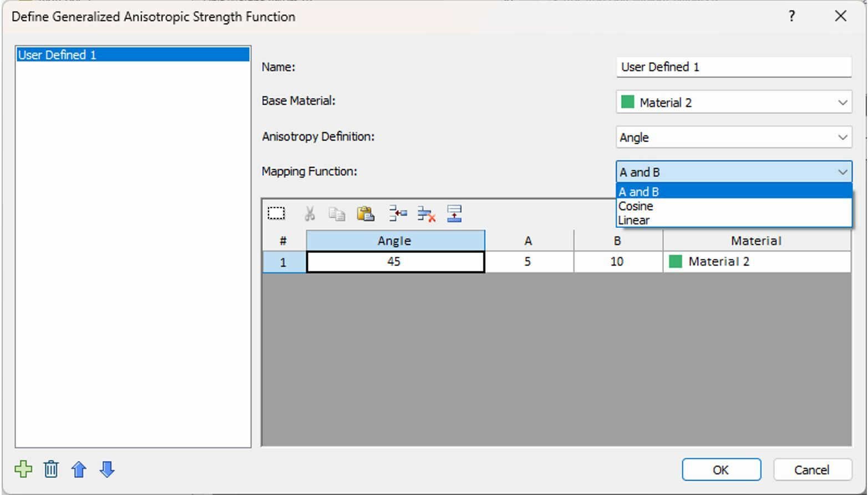
Task: Click the blue move-up arrow icon
Action: pyautogui.click(x=79, y=469)
